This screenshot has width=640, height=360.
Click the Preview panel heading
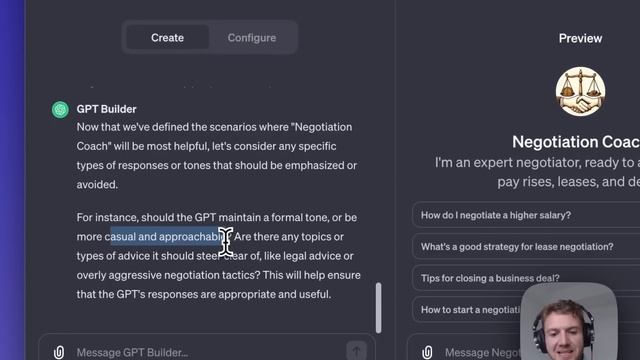tap(580, 38)
